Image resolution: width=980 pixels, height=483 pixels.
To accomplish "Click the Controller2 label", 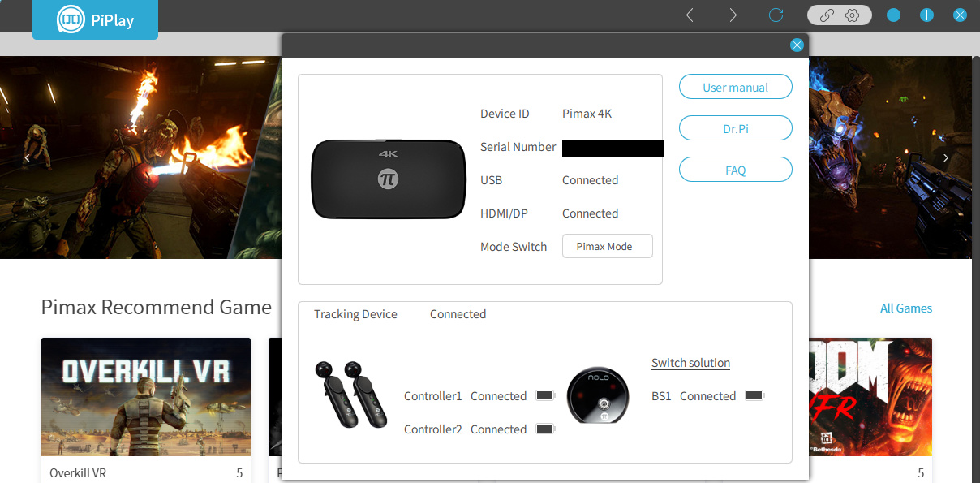I will point(433,429).
